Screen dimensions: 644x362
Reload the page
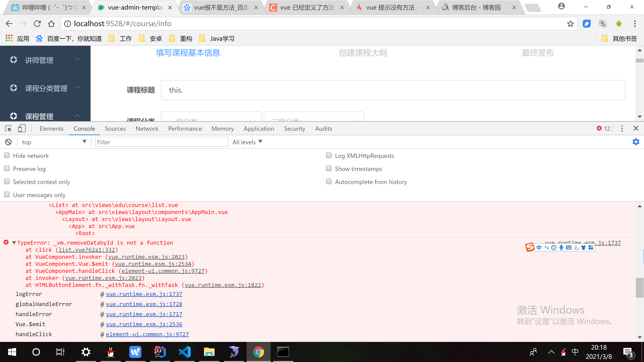[x=37, y=24]
